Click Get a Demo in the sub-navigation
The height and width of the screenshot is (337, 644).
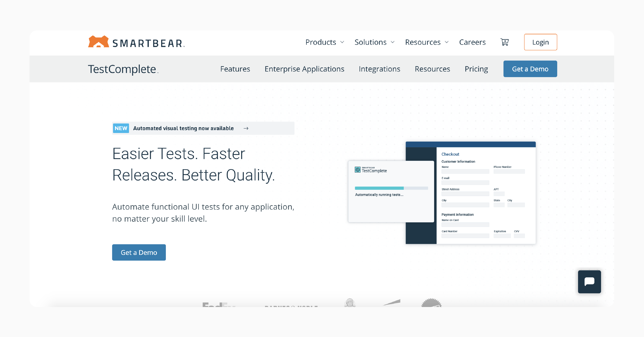(x=530, y=69)
